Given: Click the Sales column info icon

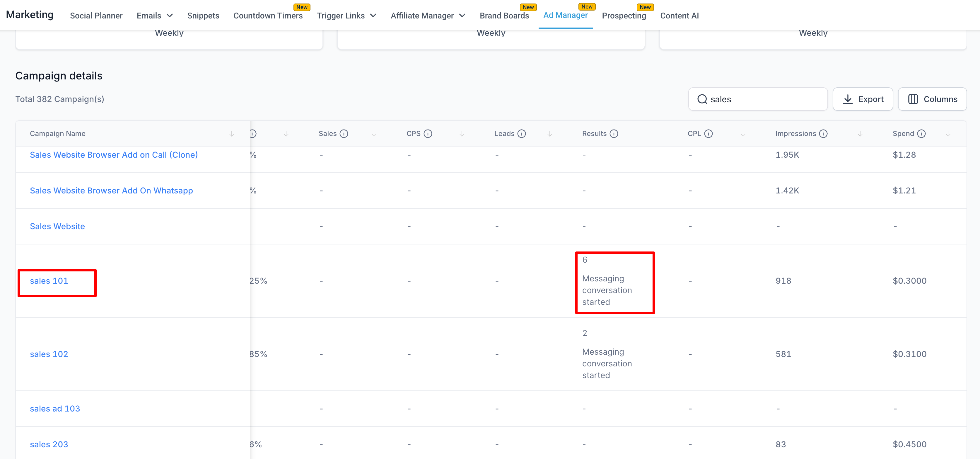Looking at the screenshot, I should pos(344,134).
